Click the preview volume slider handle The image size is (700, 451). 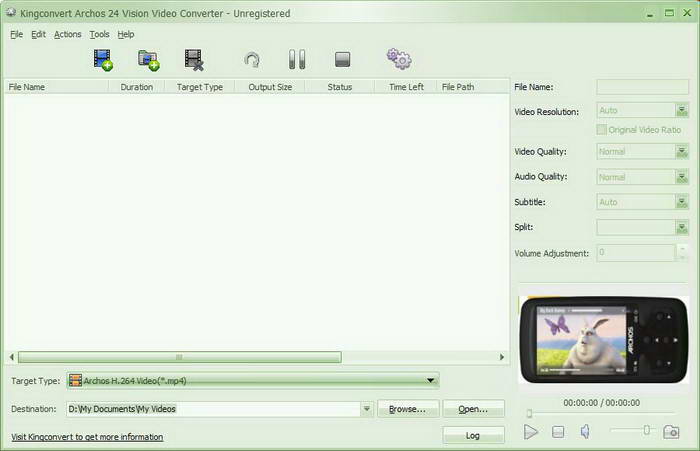pyautogui.click(x=647, y=430)
